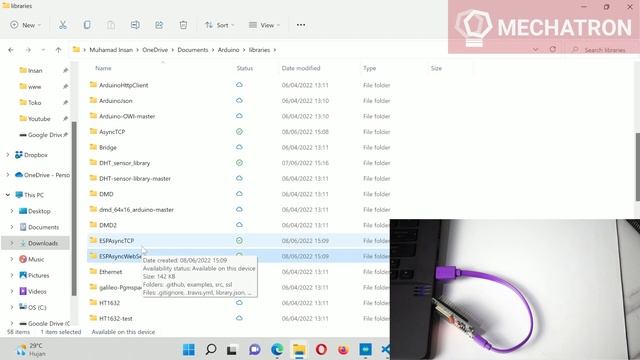Select the Ethernet folder

(x=110, y=272)
